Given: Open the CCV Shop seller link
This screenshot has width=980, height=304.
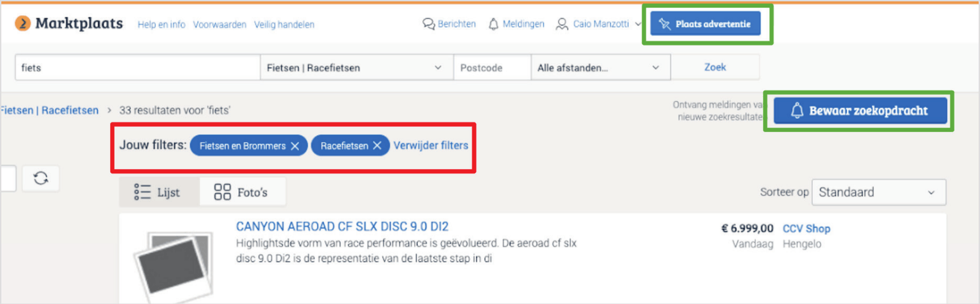Looking at the screenshot, I should 806,229.
